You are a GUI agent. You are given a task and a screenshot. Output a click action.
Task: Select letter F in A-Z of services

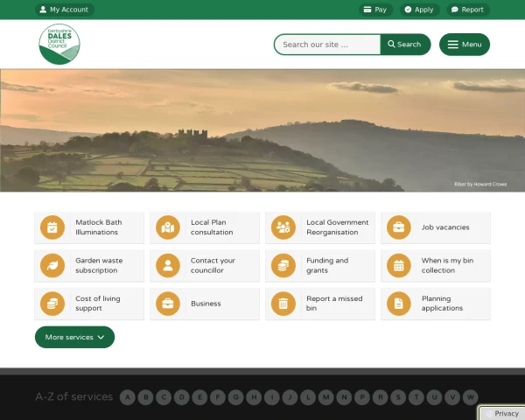(x=218, y=397)
